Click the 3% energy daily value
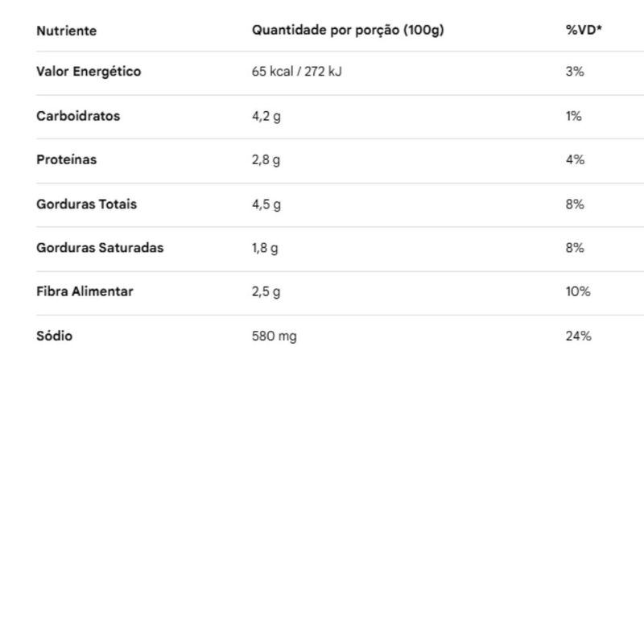This screenshot has height=644, width=644. coord(574,72)
